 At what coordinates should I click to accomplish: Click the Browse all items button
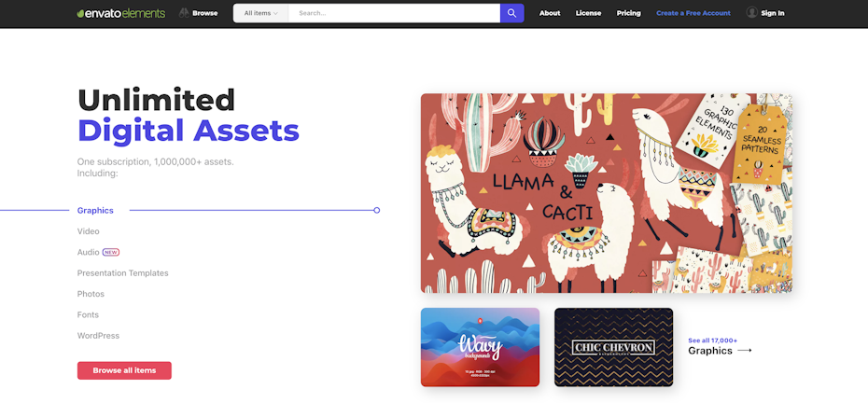[x=124, y=370]
